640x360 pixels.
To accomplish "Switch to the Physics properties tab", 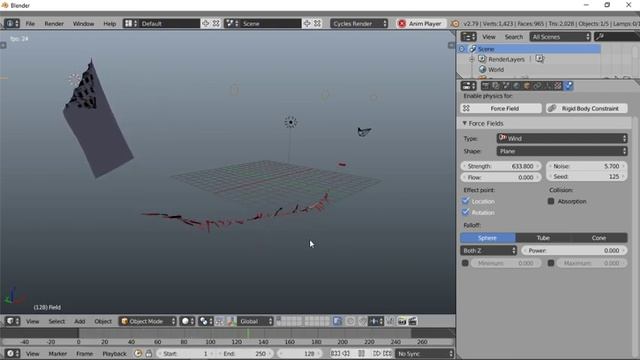I will coord(569,86).
